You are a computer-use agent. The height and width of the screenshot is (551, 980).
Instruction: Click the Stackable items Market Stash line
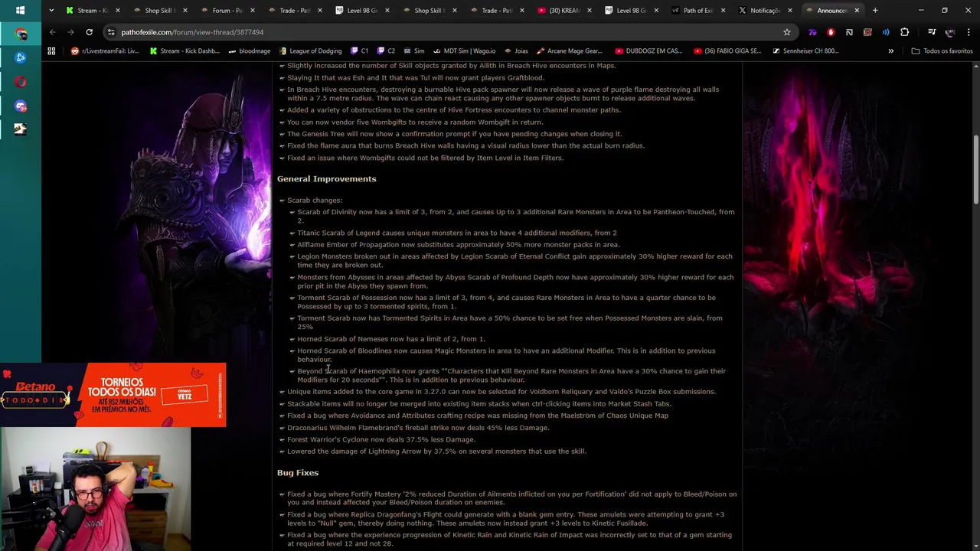point(479,403)
